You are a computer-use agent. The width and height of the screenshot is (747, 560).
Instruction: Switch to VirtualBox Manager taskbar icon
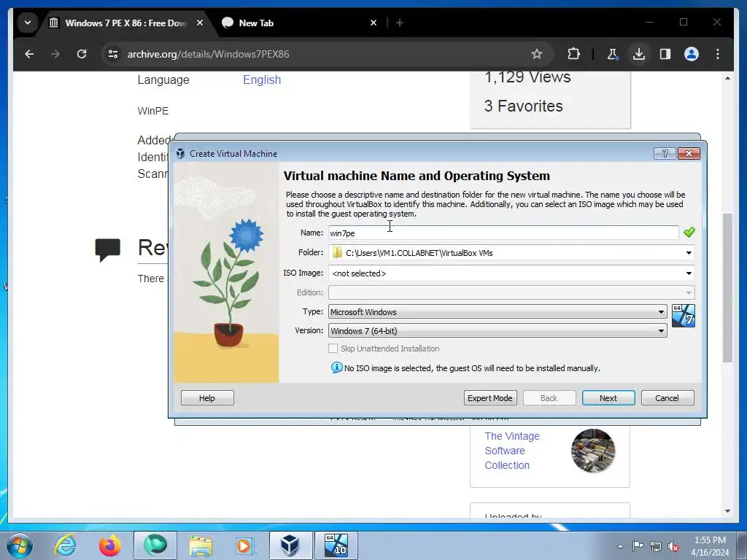[290, 545]
